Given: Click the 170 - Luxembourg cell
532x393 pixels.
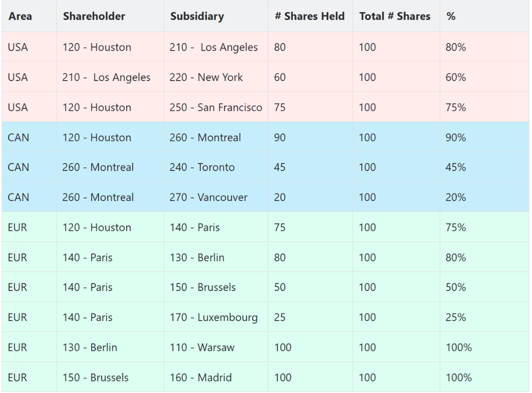Looking at the screenshot, I should pos(216,317).
